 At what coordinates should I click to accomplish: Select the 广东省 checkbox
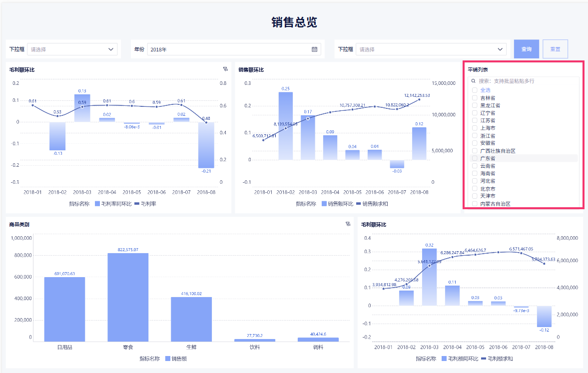(475, 158)
